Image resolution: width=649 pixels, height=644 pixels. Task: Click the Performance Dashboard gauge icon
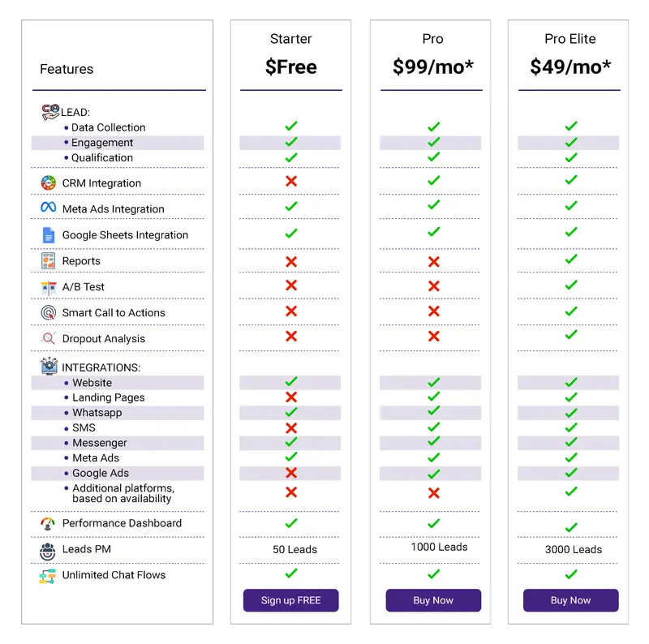(x=49, y=524)
